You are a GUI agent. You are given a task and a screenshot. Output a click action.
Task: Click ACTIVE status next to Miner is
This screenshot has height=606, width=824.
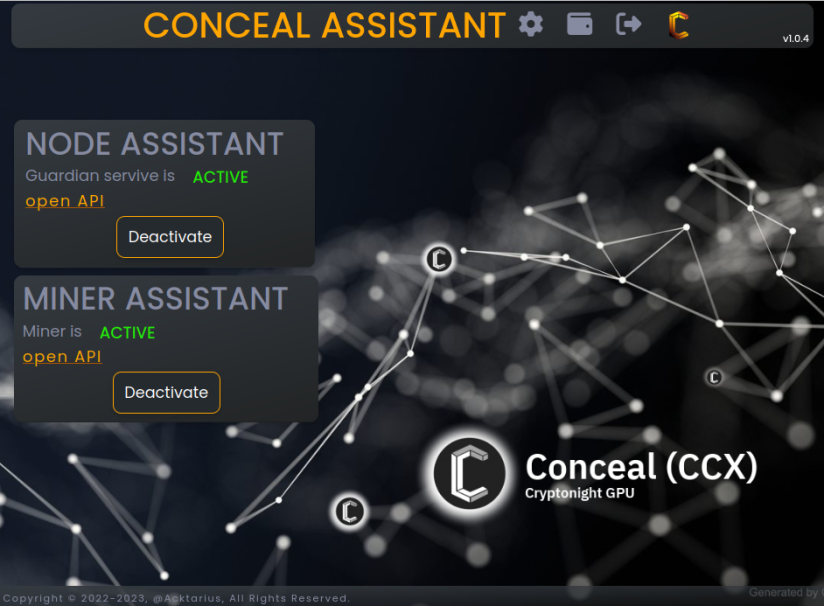128,333
